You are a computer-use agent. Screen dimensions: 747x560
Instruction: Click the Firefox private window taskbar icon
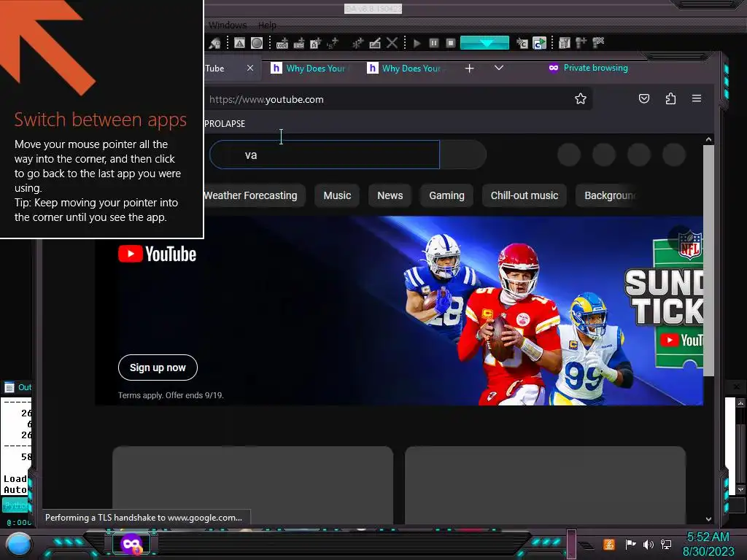pos(131,544)
